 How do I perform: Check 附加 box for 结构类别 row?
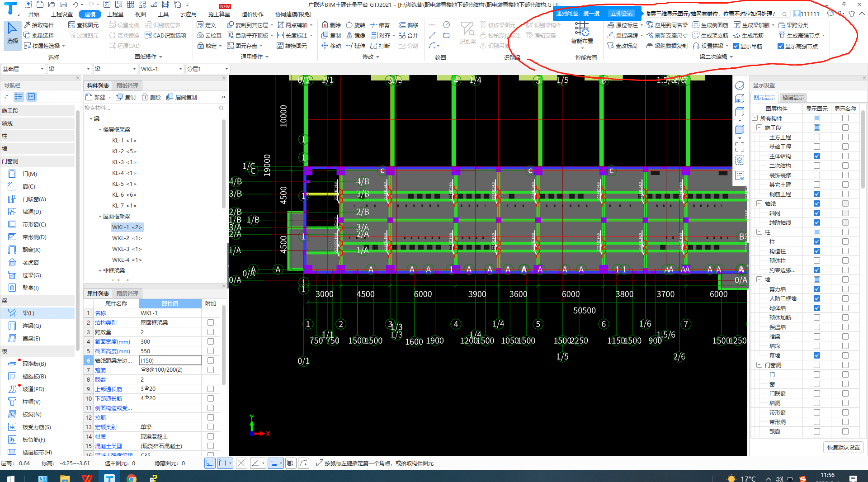(211, 322)
